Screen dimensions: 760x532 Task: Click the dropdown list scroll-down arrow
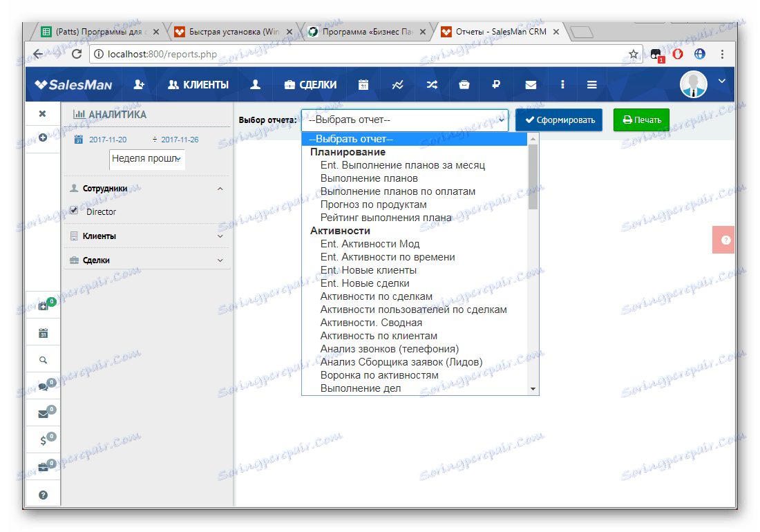click(533, 389)
